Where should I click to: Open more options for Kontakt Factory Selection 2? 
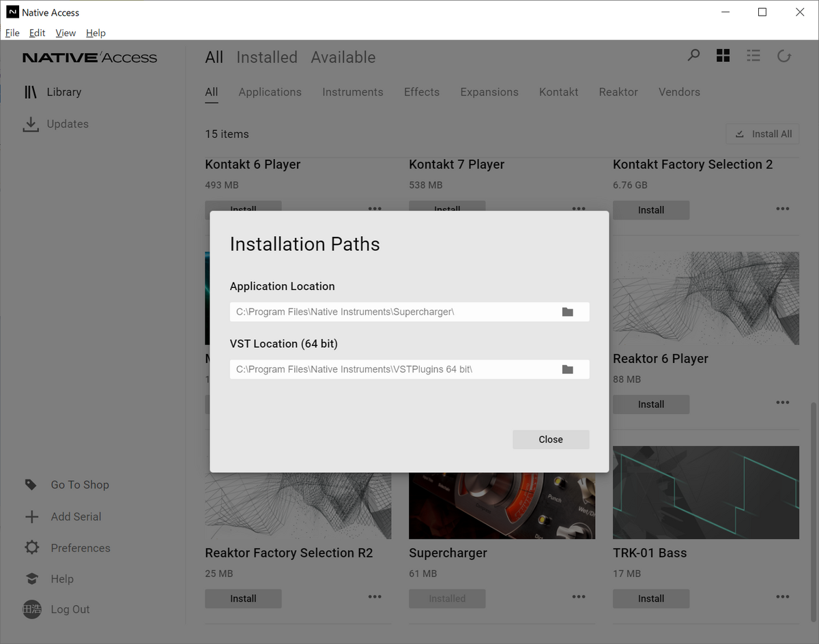click(782, 209)
